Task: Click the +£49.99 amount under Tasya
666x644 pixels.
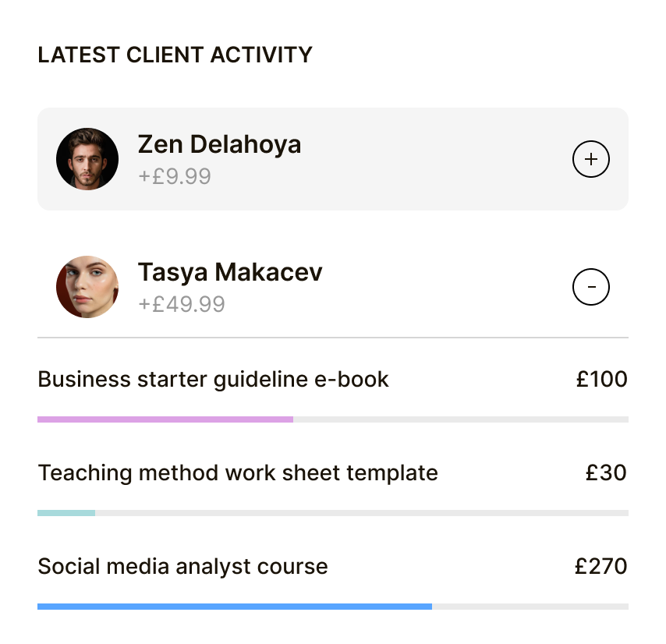Action: tap(182, 304)
